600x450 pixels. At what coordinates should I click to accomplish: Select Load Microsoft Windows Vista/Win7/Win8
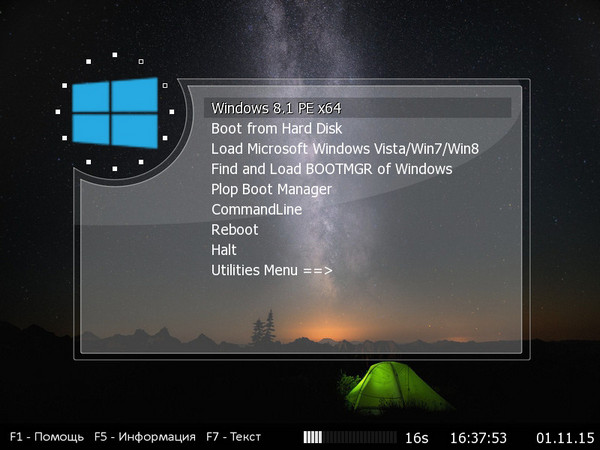point(345,149)
